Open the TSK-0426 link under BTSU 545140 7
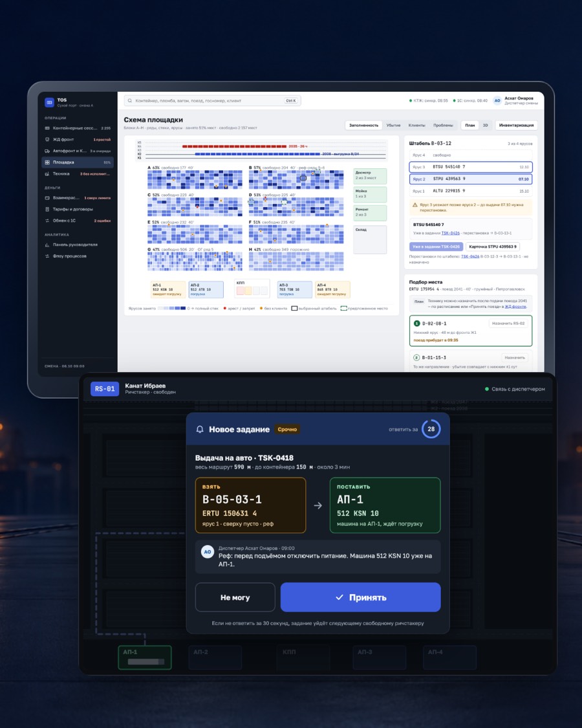This screenshot has height=728, width=582. point(451,233)
